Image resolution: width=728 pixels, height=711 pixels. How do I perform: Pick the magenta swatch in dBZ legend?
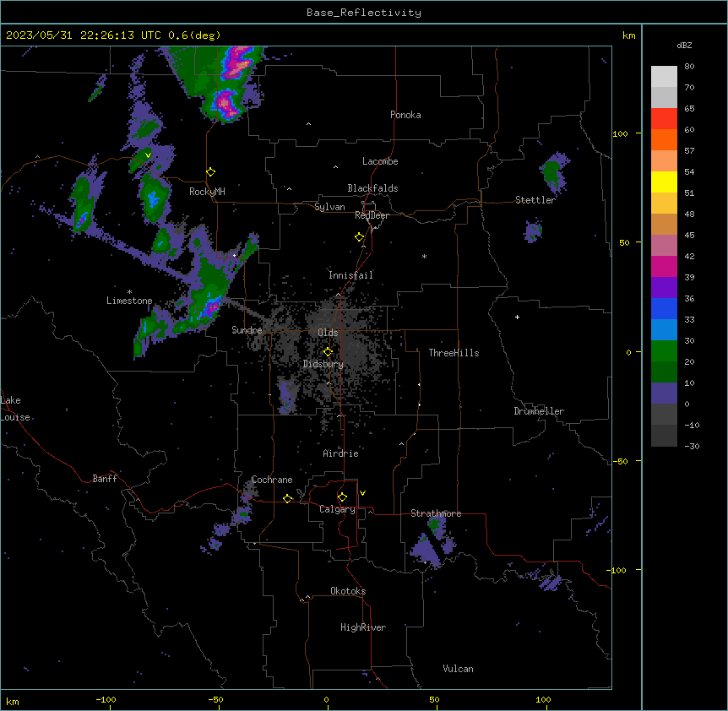pos(664,266)
